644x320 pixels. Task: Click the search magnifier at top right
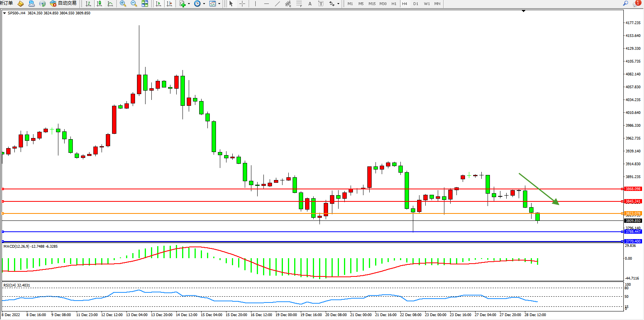pyautogui.click(x=626, y=3)
